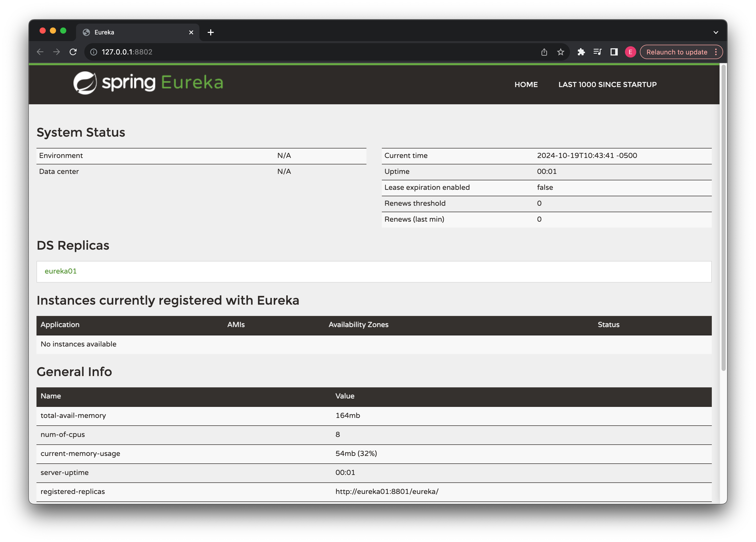
Task: Click the browser extensions puzzle icon
Action: click(x=581, y=52)
